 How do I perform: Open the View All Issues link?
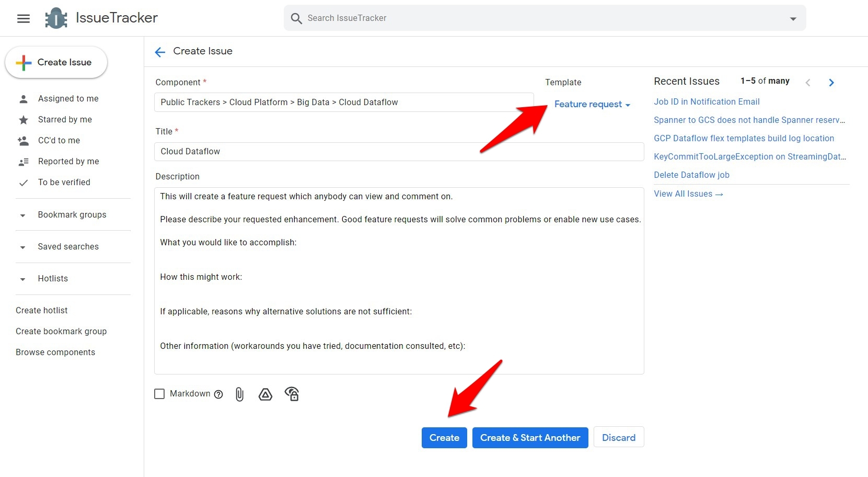[688, 194]
